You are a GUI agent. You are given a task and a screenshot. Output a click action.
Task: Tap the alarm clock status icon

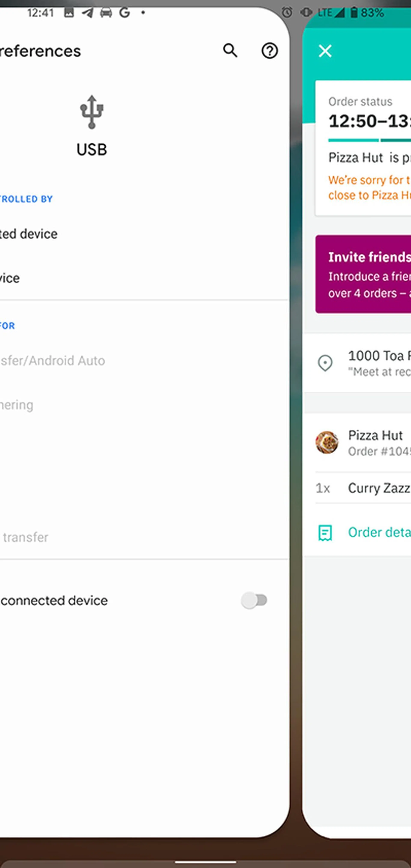point(287,13)
